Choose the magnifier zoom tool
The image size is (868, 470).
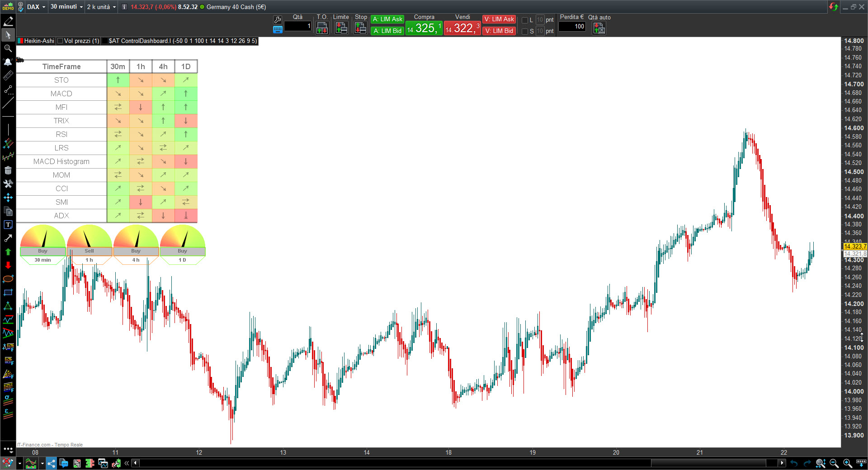[8, 48]
